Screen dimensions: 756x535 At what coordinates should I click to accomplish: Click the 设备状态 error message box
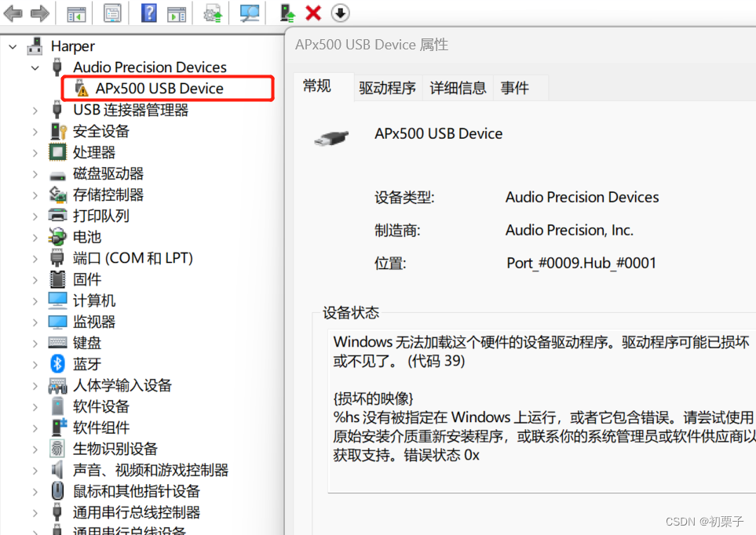[542, 410]
